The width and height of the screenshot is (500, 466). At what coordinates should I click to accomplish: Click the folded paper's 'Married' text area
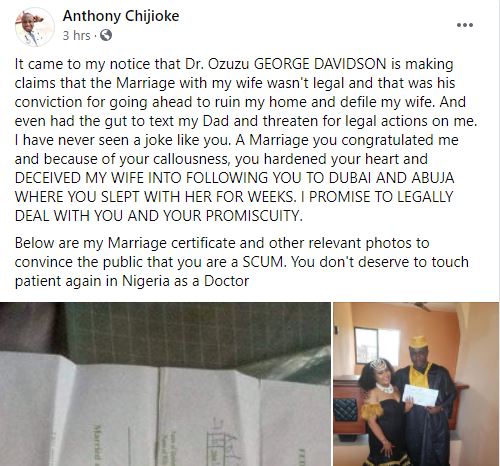point(99,443)
